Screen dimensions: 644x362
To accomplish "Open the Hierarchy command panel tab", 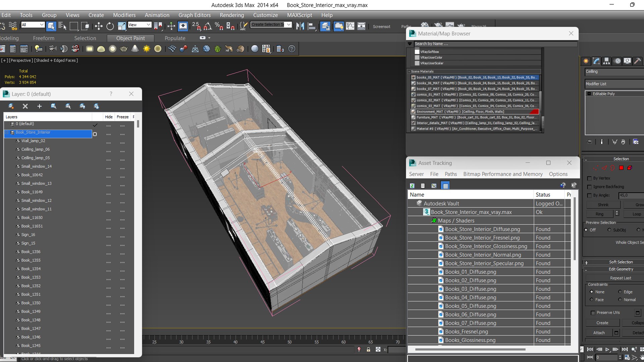I will (x=606, y=61).
